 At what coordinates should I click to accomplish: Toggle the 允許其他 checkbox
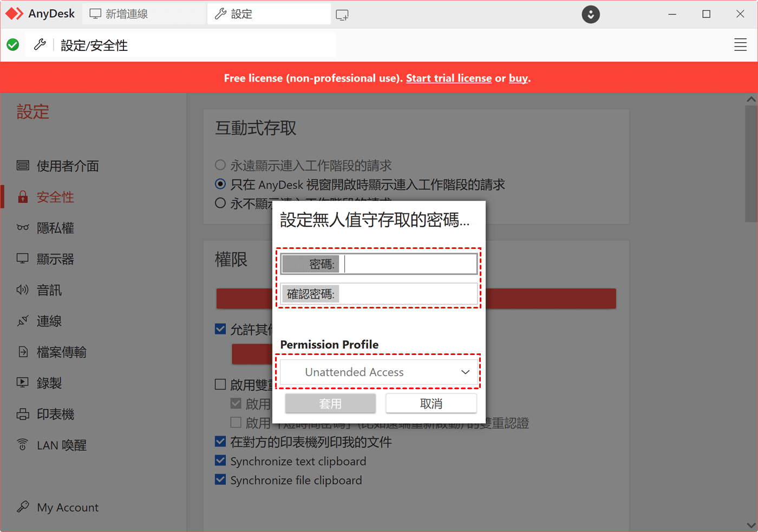click(x=220, y=329)
